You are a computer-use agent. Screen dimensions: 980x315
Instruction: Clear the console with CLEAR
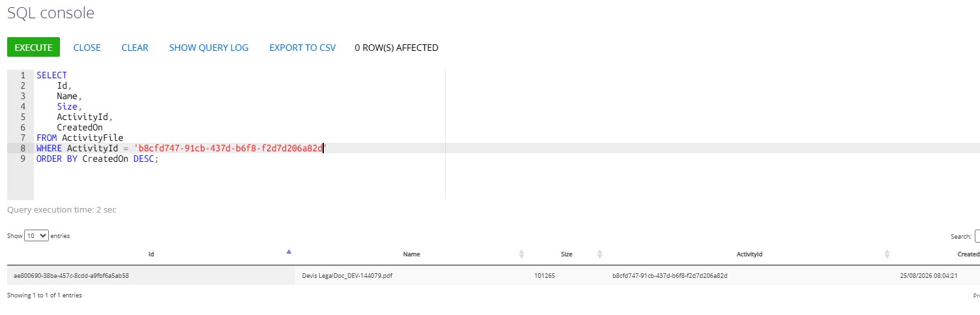[135, 48]
